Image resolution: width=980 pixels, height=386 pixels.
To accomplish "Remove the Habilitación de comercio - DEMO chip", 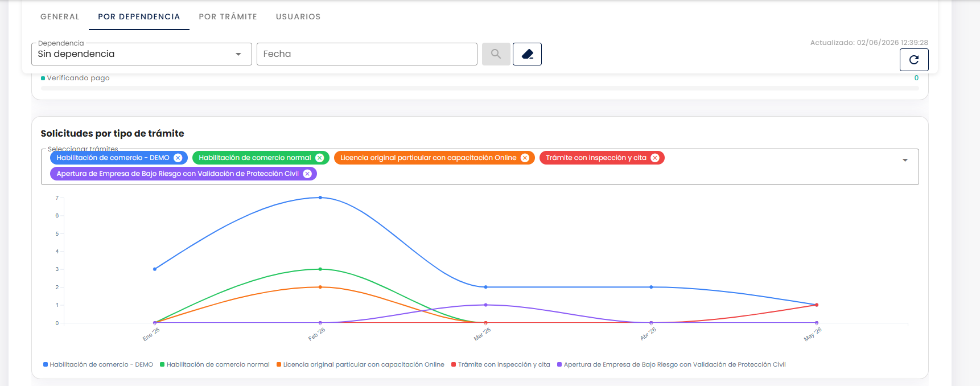I will [x=178, y=158].
